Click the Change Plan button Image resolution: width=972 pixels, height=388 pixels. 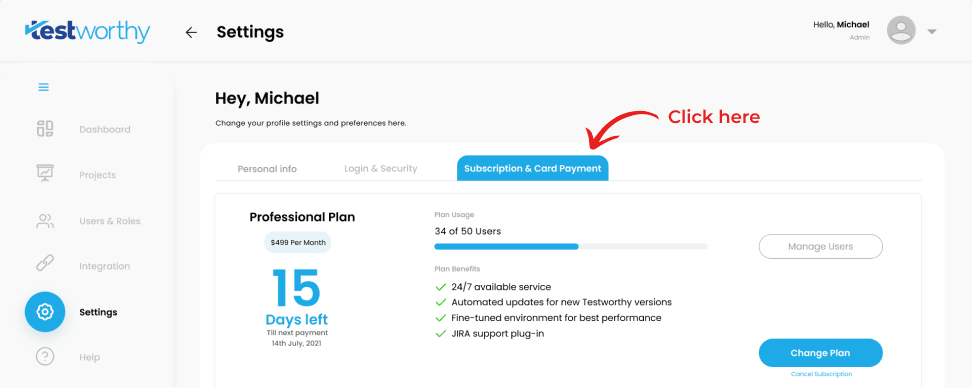tap(820, 353)
